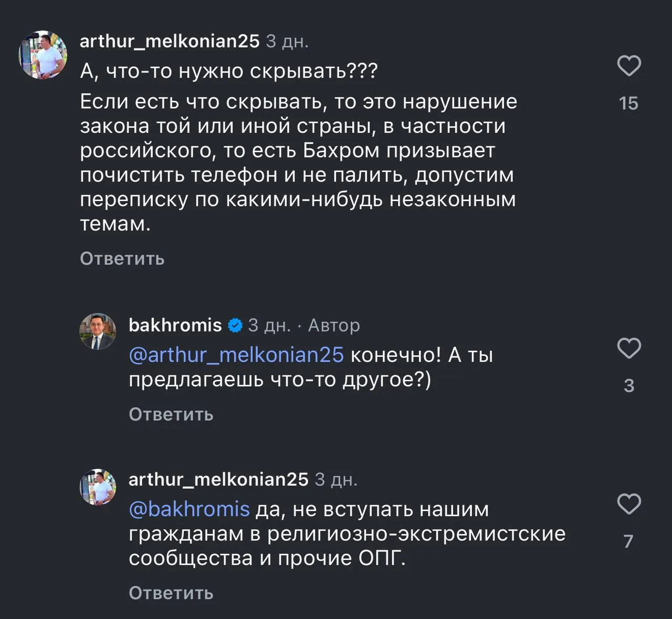View the 7 likes on last reply

[628, 541]
